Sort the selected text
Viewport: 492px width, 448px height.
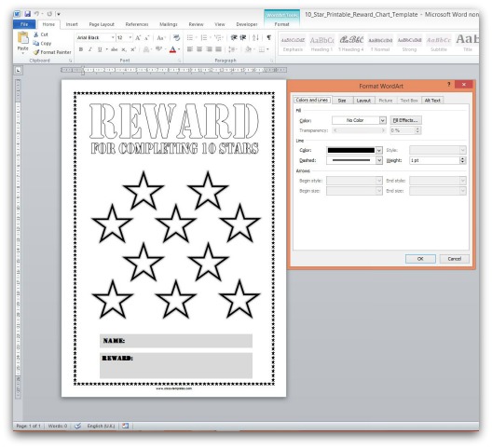coord(255,37)
